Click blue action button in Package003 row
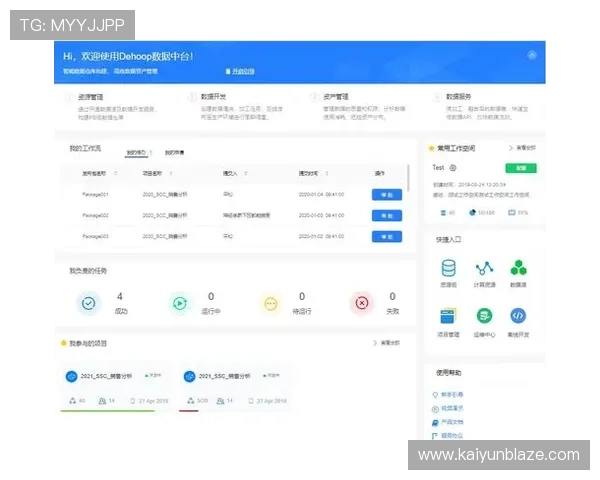 387,237
